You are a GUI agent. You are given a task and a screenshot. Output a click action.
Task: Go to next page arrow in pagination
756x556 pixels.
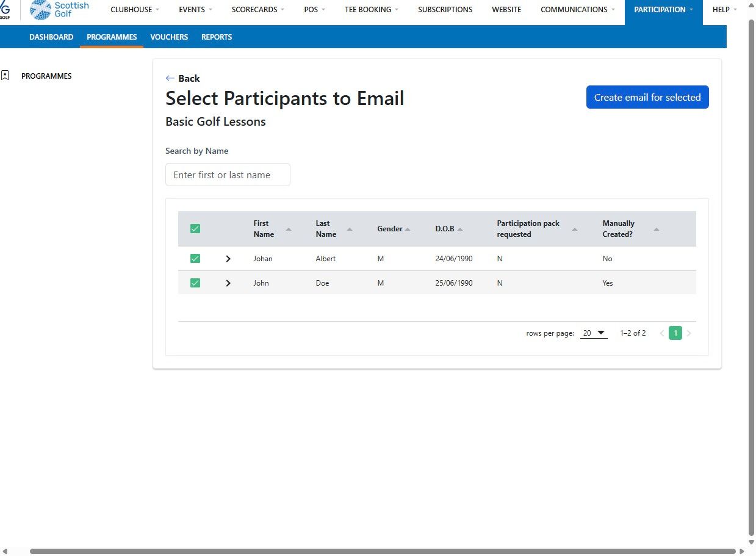tap(689, 333)
